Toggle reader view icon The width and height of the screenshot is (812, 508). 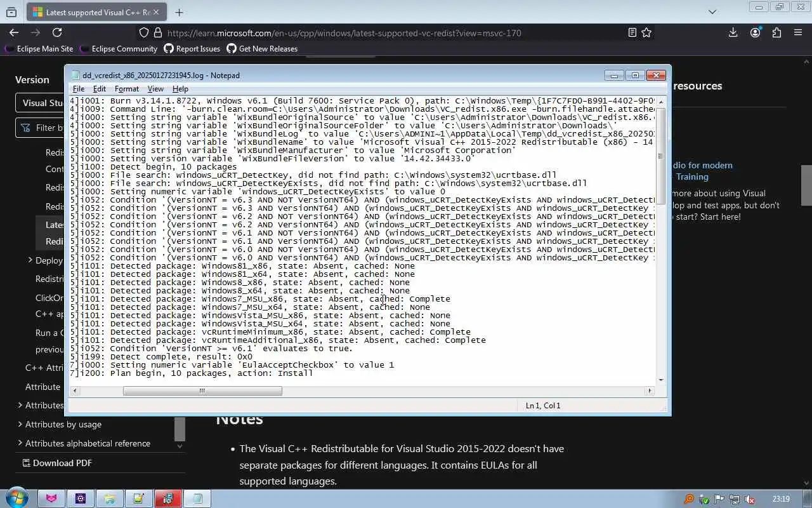pos(632,32)
